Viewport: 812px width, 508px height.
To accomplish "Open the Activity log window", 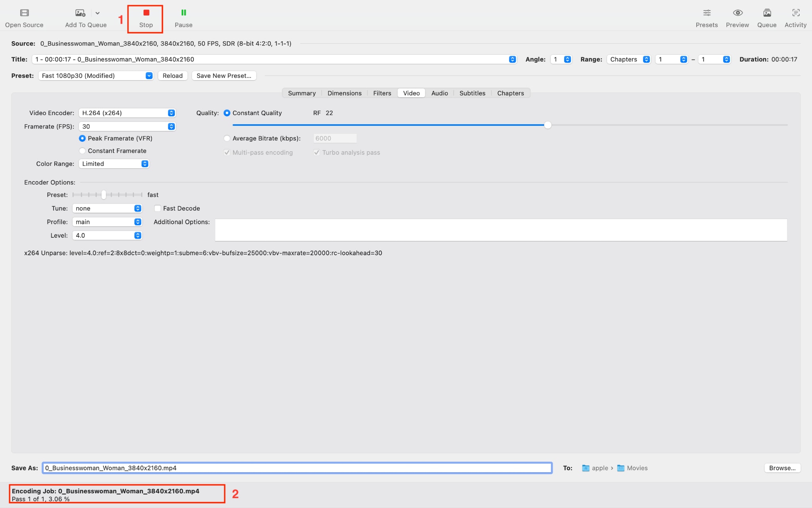I will tap(795, 17).
